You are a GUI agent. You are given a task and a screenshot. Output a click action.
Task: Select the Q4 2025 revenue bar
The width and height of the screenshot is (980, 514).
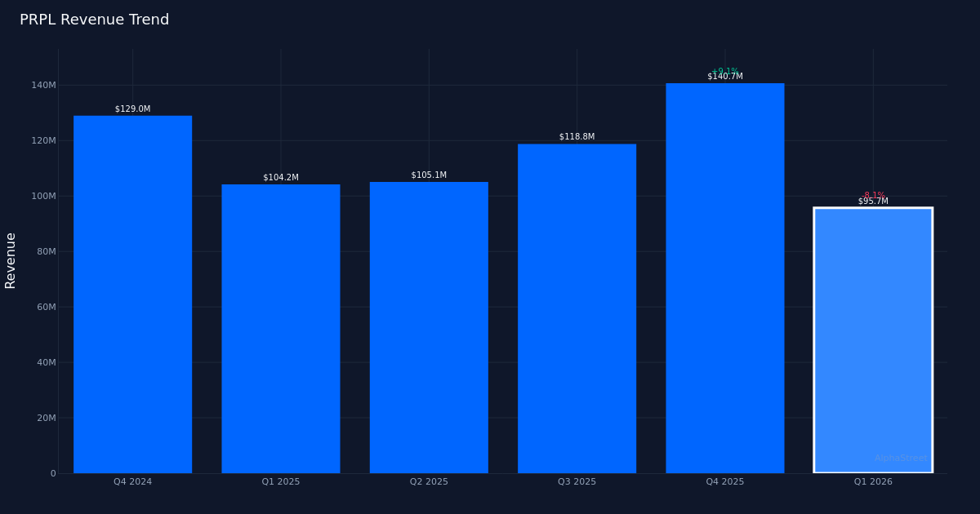(x=724, y=277)
